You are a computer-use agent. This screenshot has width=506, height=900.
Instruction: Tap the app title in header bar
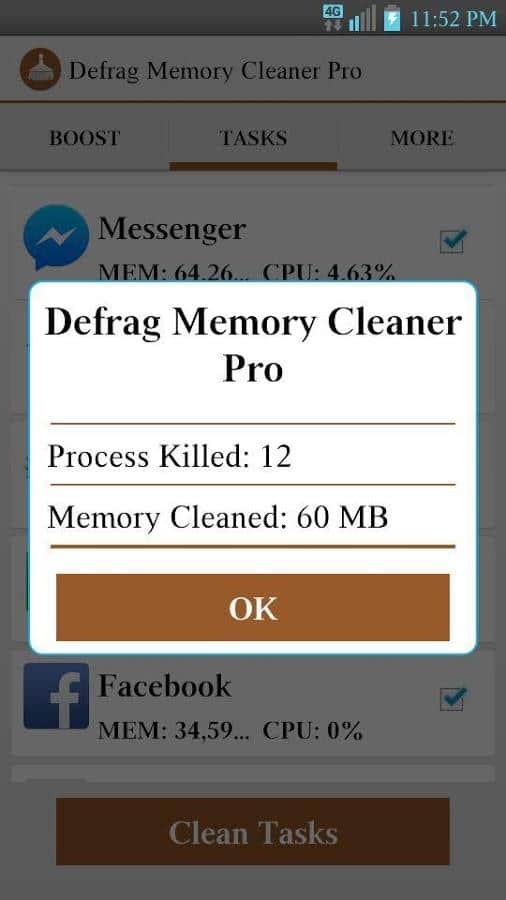pos(215,71)
